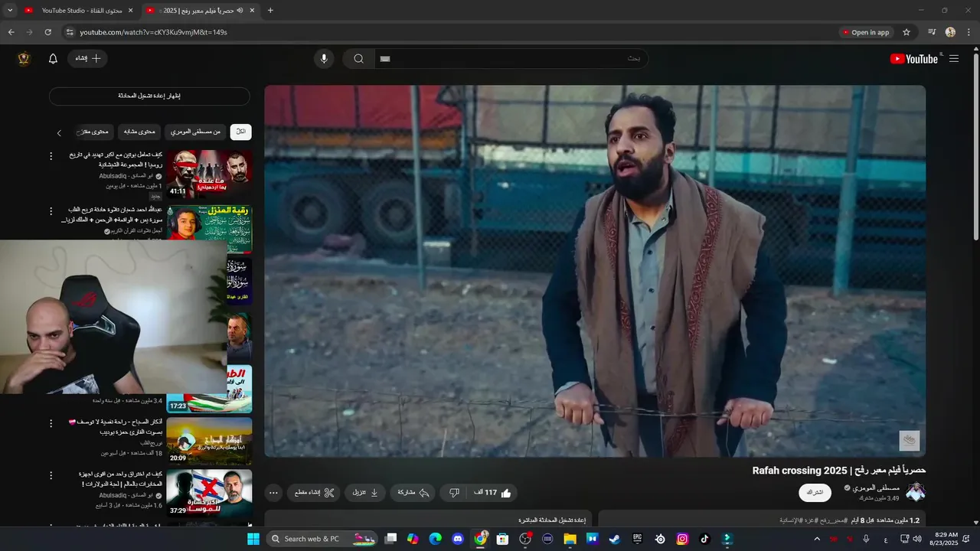Open Chrome three-dot menu
Viewport: 980px width, 551px height.
pyautogui.click(x=969, y=32)
